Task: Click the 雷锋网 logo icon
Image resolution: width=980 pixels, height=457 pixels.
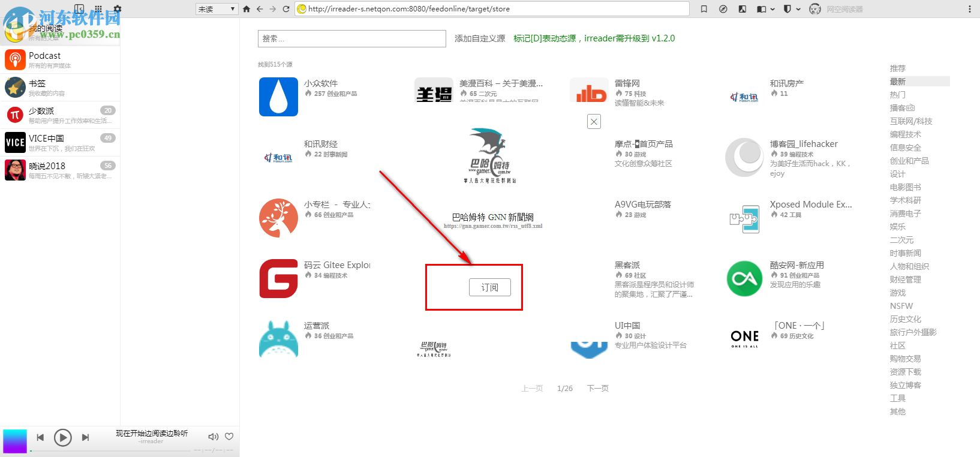Action: 589,91
